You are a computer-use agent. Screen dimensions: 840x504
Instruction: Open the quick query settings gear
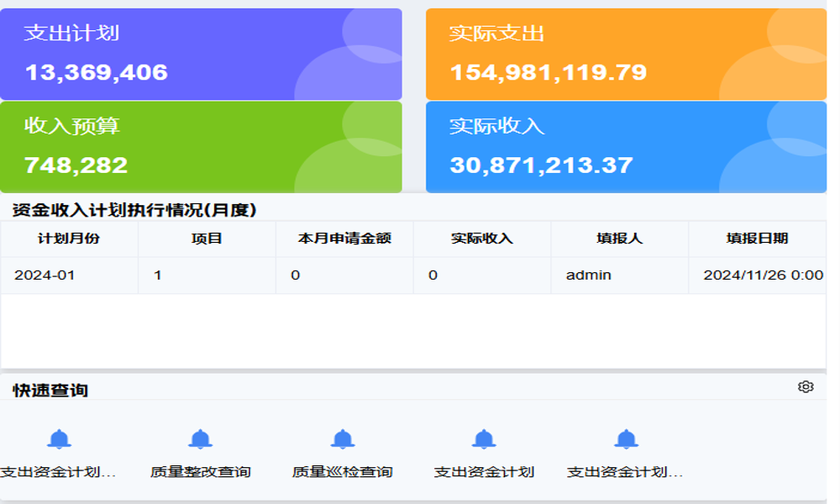click(x=805, y=386)
